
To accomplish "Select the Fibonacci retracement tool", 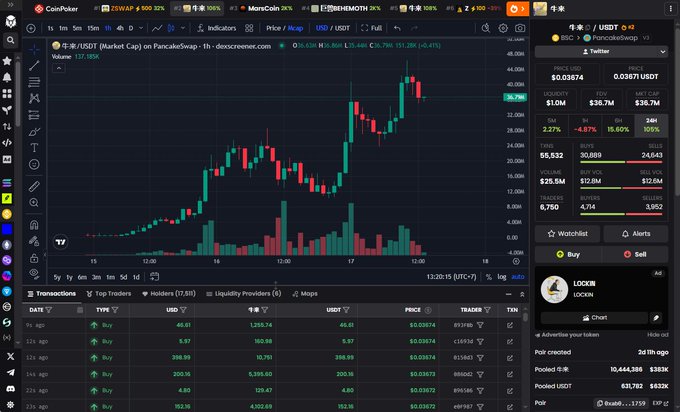I will pos(34,82).
